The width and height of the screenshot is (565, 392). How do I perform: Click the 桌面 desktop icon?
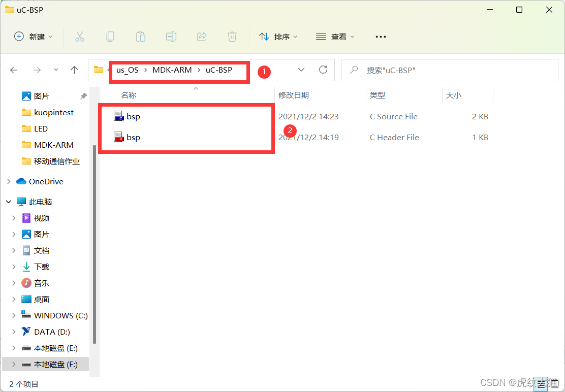26,299
